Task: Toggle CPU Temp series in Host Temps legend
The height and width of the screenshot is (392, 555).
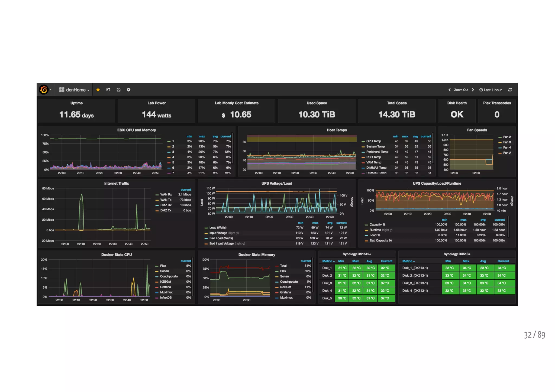Action: [x=373, y=141]
